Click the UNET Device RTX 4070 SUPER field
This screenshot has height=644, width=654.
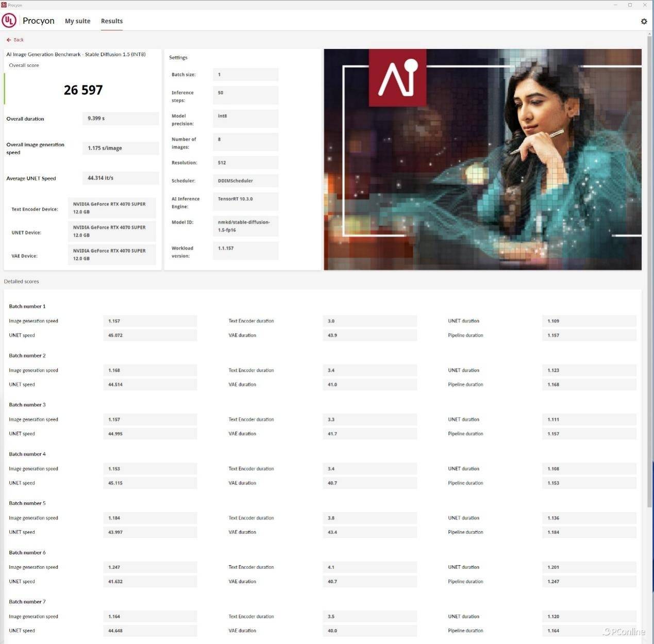coord(111,232)
